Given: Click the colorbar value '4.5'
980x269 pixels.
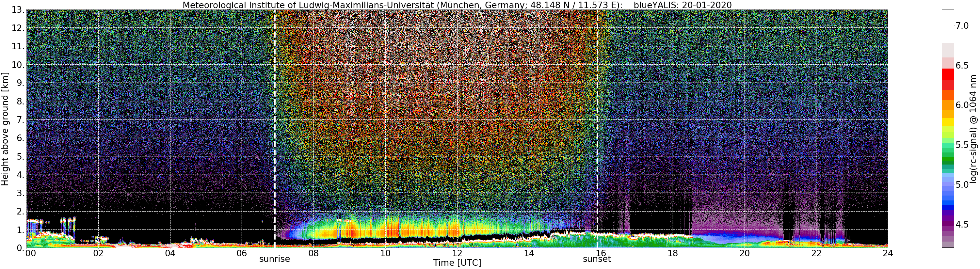Looking at the screenshot, I should (x=962, y=225).
